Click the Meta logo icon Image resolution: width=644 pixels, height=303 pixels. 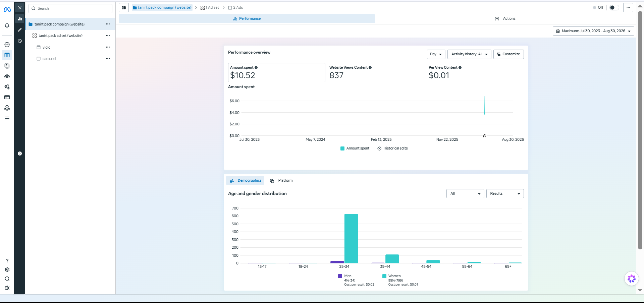pos(7,10)
